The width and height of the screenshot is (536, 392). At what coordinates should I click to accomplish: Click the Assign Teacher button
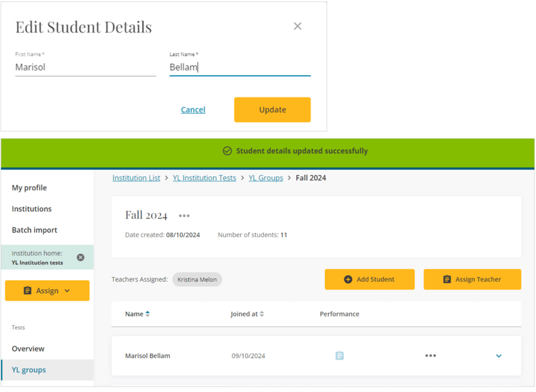point(472,279)
